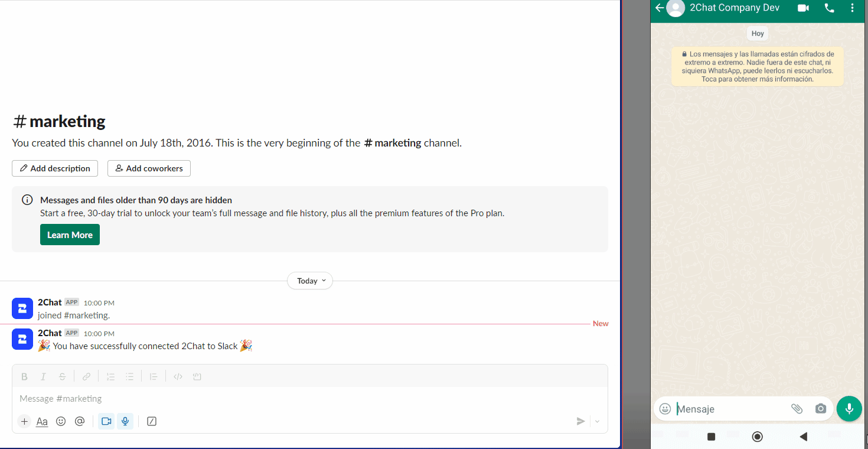Click the 10:00 PM timestamp on joined message
This screenshot has width=868, height=449.
99,303
